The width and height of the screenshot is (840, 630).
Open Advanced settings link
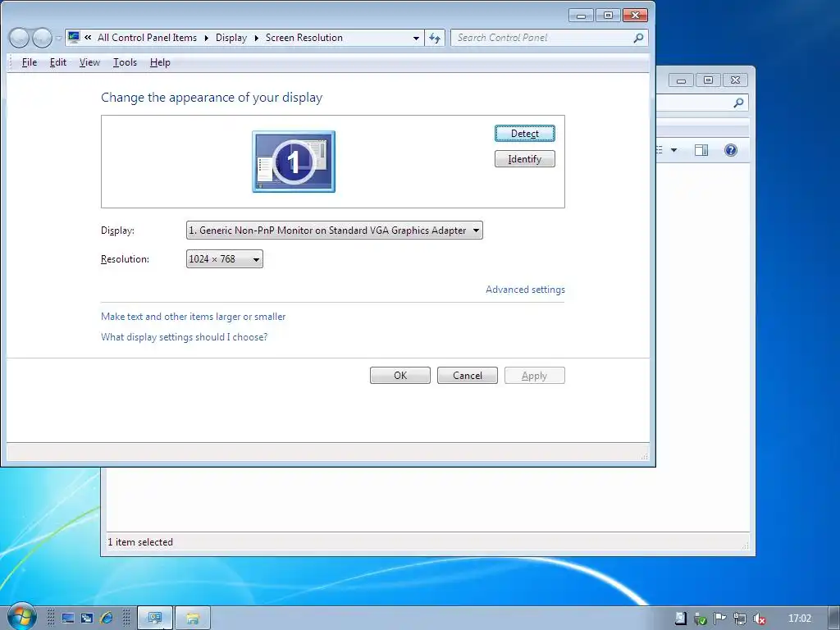coord(525,290)
